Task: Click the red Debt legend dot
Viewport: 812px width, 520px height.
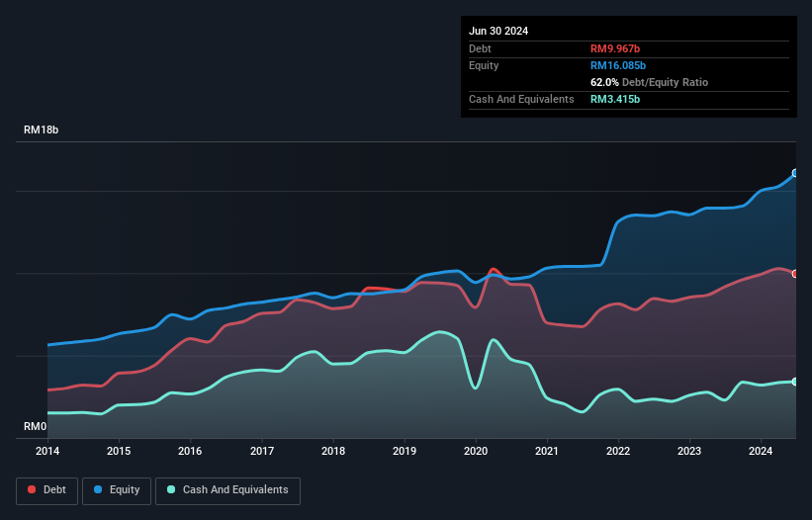Action: (x=33, y=489)
